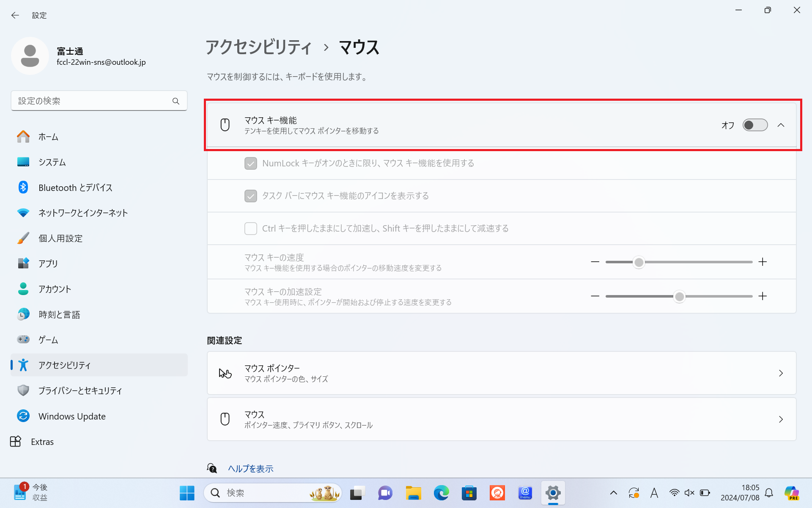This screenshot has width=812, height=508.
Task: Open the notification center from the system tray
Action: tap(769, 493)
